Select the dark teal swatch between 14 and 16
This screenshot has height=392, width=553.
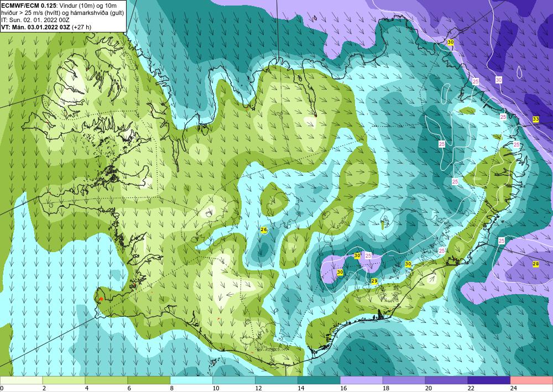tap(319, 380)
